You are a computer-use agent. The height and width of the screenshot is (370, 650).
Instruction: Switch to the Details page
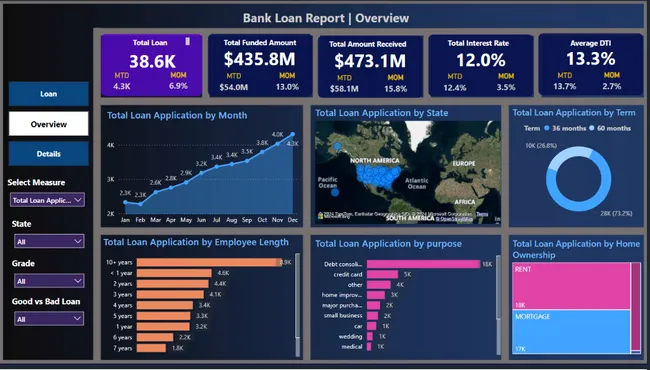tap(49, 154)
